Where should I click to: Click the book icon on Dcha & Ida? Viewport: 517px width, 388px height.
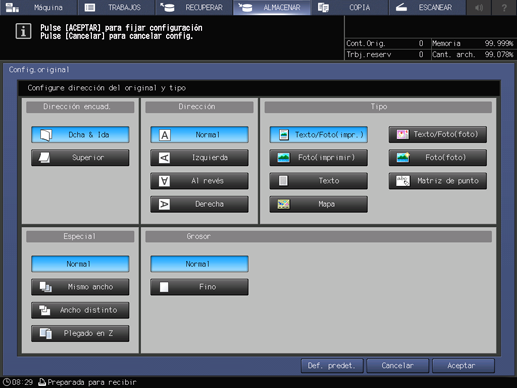pos(46,135)
